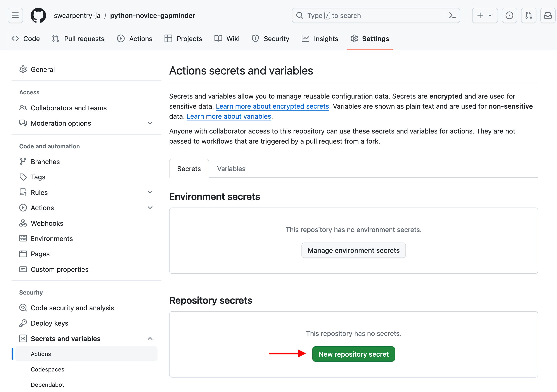The image size is (557, 392).
Task: Open the create-new dropdown arrow
Action: click(490, 16)
